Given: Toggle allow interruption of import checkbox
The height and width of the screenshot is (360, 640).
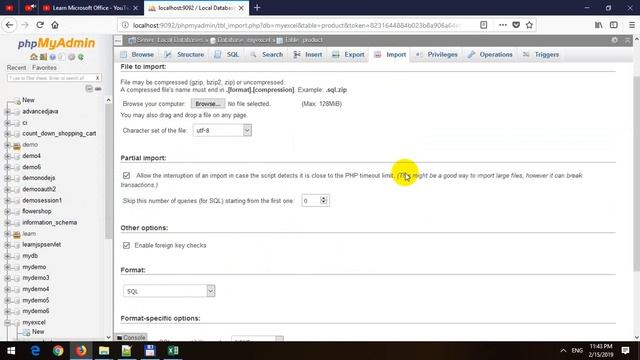Looking at the screenshot, I should [127, 176].
